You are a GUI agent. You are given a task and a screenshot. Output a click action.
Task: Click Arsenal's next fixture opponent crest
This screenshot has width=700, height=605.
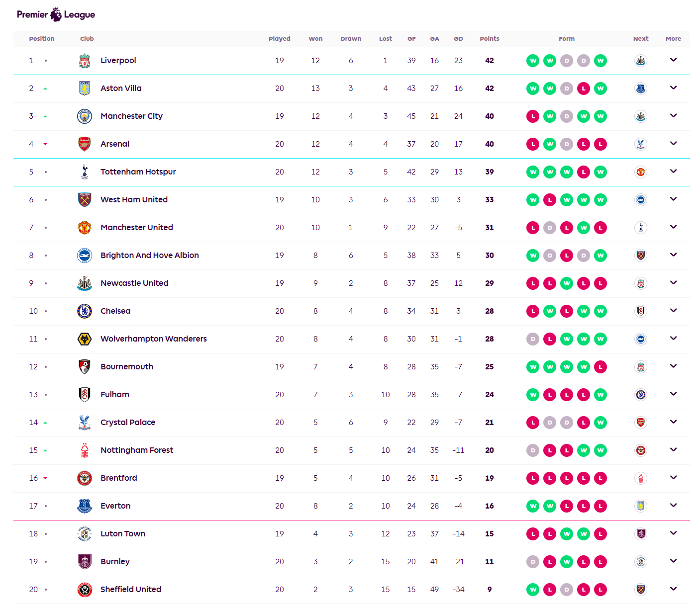(x=641, y=144)
